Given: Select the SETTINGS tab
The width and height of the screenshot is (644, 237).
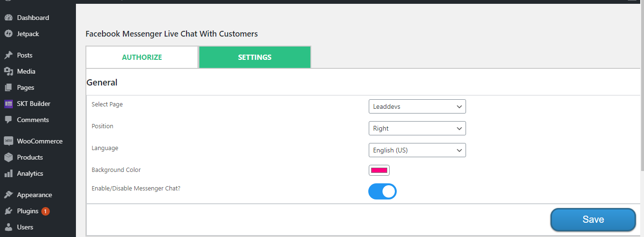Looking at the screenshot, I should tap(255, 57).
